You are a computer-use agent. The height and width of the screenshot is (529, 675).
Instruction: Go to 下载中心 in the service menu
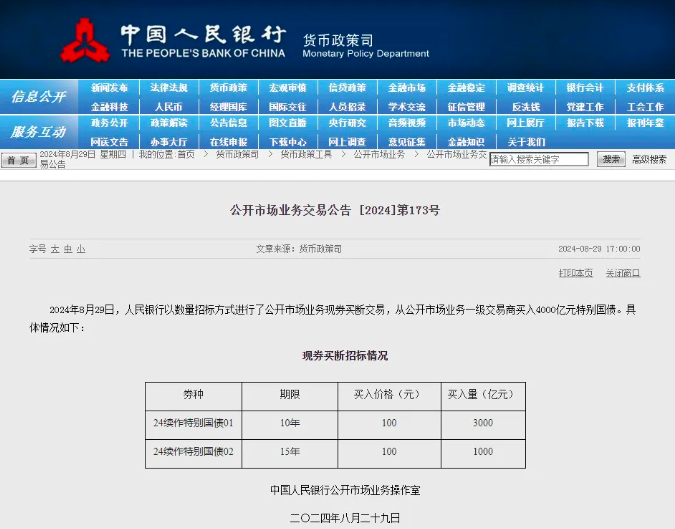pyautogui.click(x=287, y=141)
